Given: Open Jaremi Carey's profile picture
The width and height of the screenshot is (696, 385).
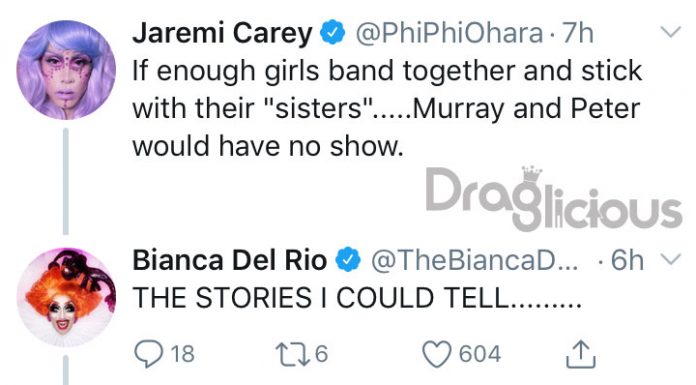Looking at the screenshot, I should [66, 70].
